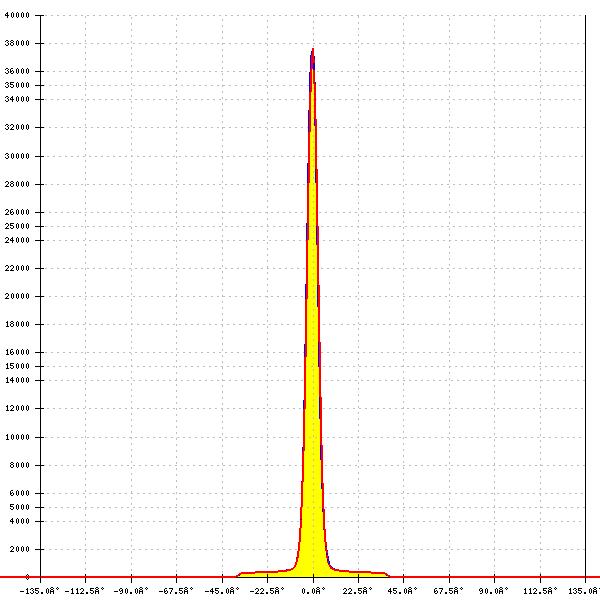The height and width of the screenshot is (600, 600).
Task: Select the 12000 y-axis value
Action: (17, 408)
